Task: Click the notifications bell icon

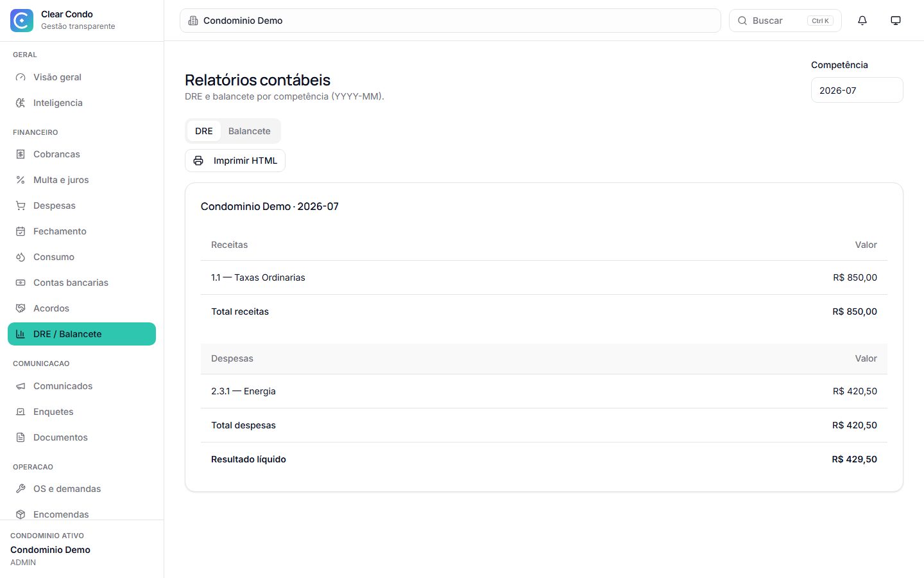Action: (862, 21)
